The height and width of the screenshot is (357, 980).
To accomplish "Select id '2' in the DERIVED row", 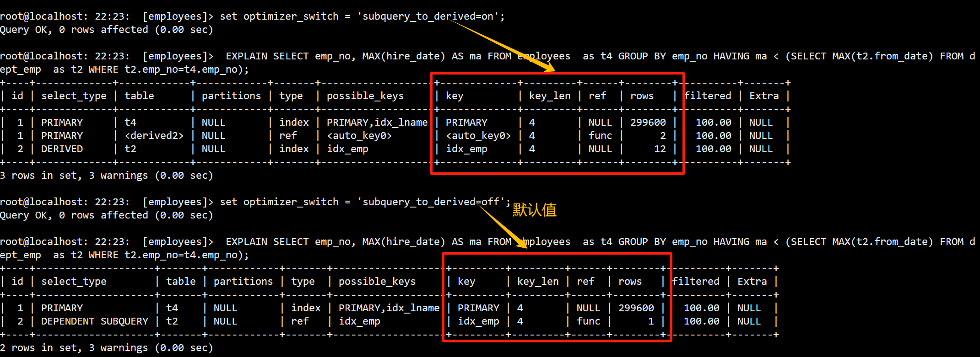I will 20,149.
